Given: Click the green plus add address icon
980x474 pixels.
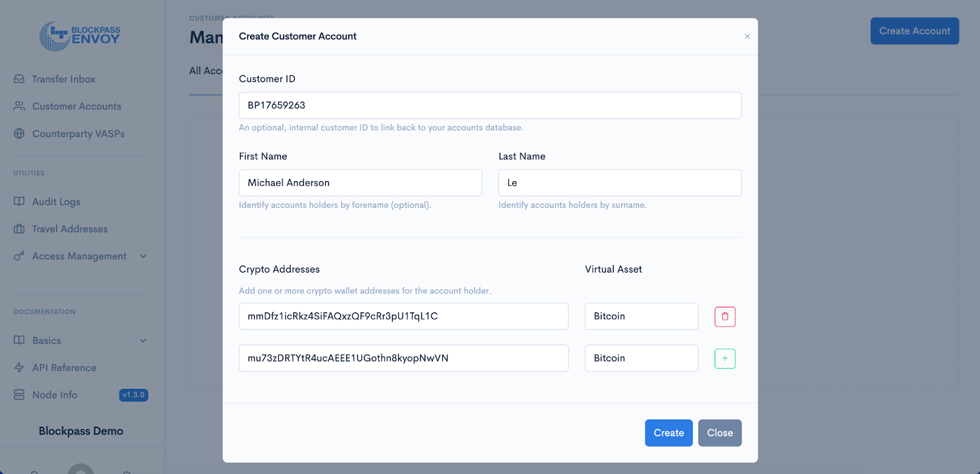Looking at the screenshot, I should point(725,358).
